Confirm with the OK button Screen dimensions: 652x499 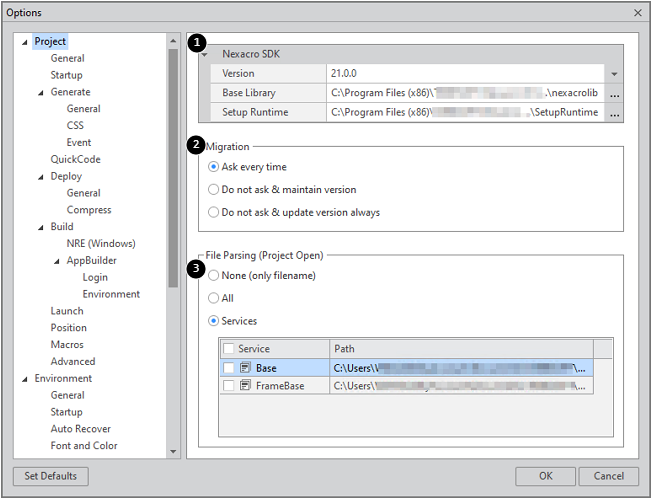point(545,476)
